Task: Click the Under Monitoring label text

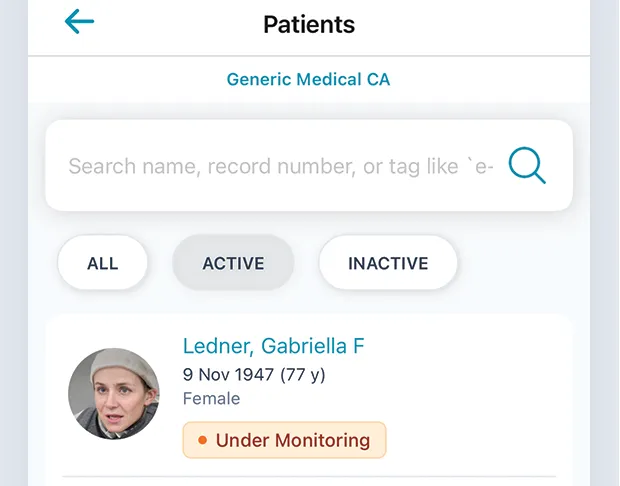Action: click(x=293, y=440)
